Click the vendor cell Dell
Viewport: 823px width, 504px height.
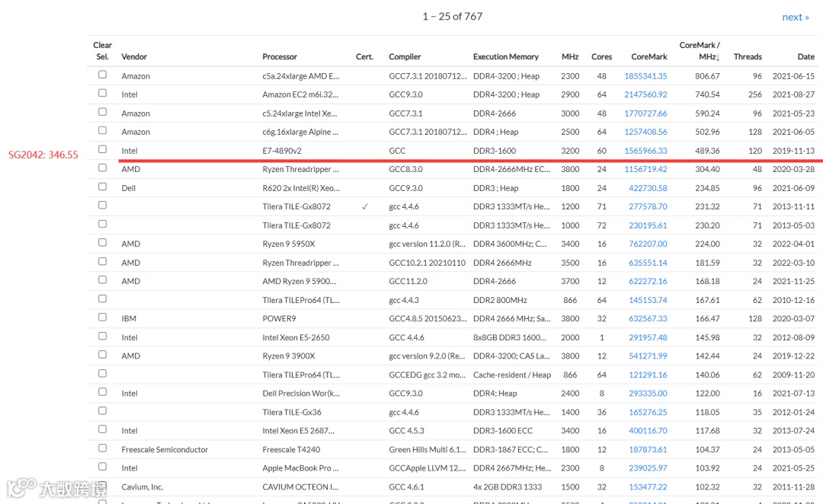[129, 188]
